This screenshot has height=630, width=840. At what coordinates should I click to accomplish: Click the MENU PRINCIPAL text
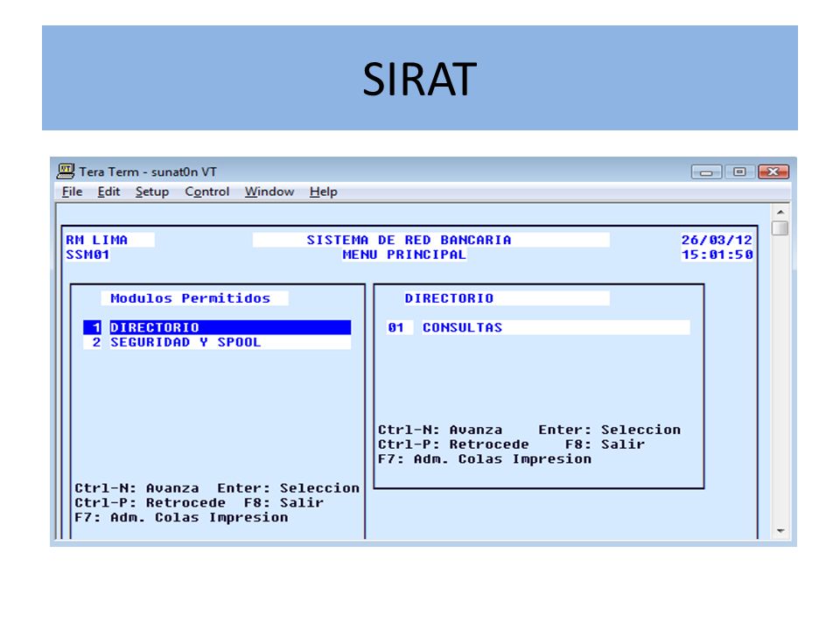404,255
